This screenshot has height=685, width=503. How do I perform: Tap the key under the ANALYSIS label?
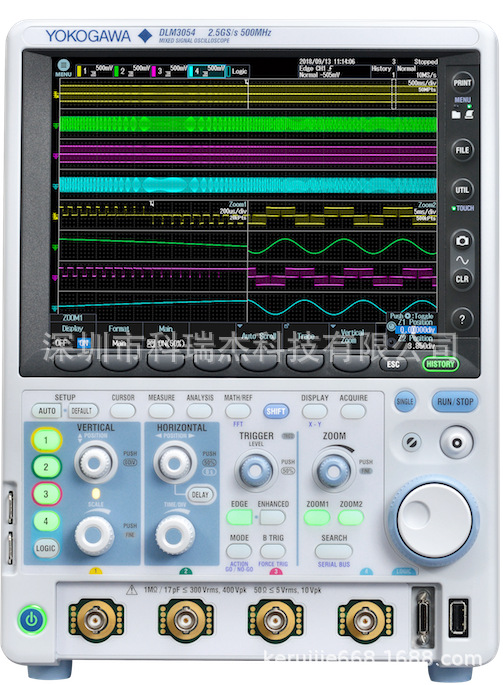point(199,411)
